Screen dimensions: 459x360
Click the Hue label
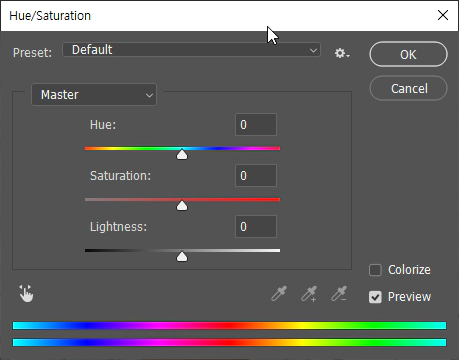[x=103, y=125]
